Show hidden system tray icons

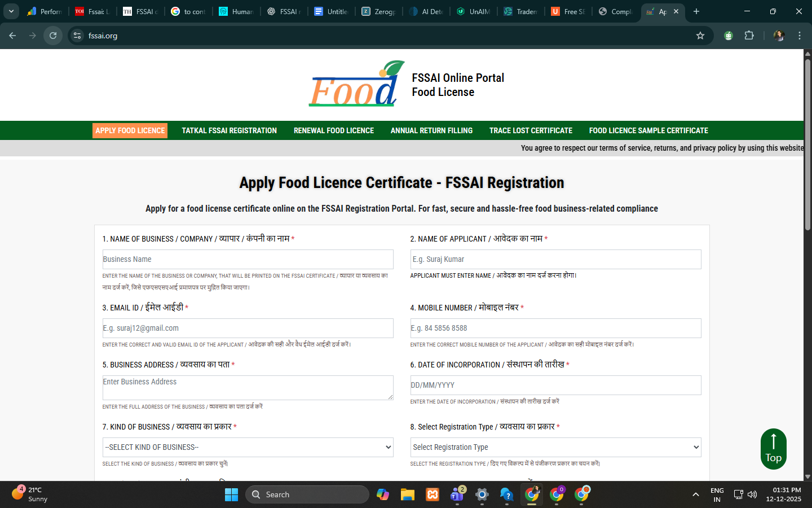pyautogui.click(x=696, y=494)
